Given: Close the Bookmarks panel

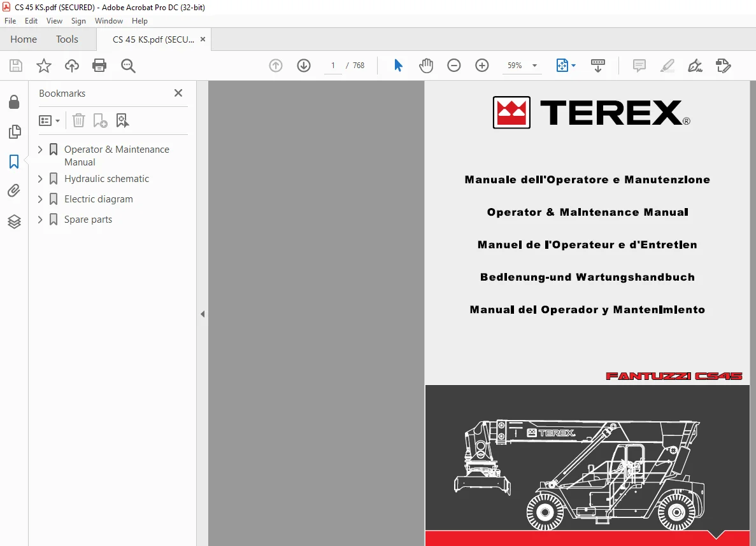Looking at the screenshot, I should tap(178, 93).
